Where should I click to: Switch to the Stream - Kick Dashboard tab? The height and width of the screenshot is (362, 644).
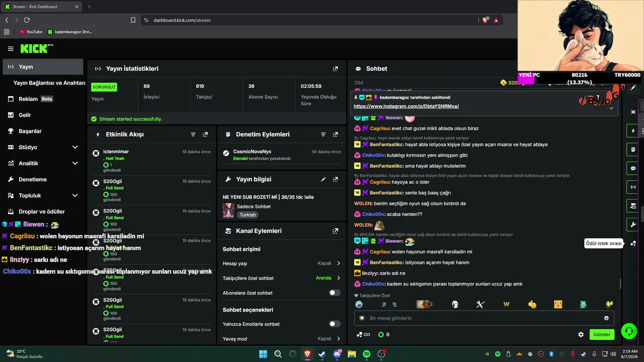pos(41,7)
